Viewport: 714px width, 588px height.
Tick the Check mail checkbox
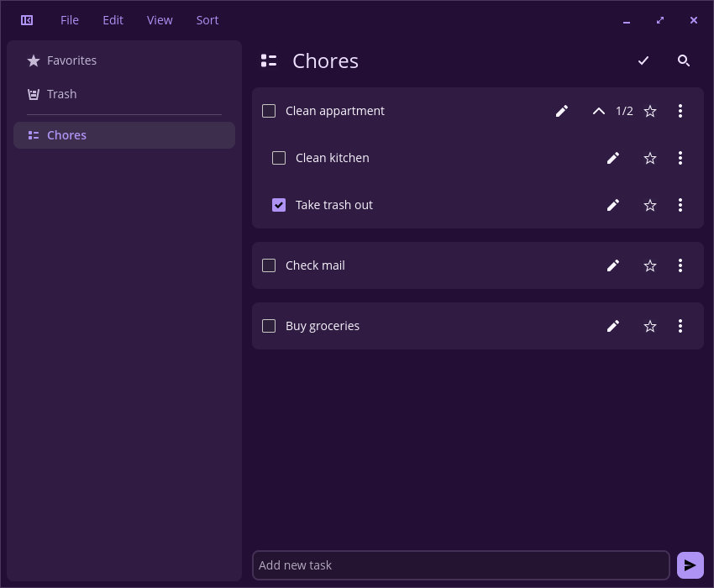click(269, 265)
